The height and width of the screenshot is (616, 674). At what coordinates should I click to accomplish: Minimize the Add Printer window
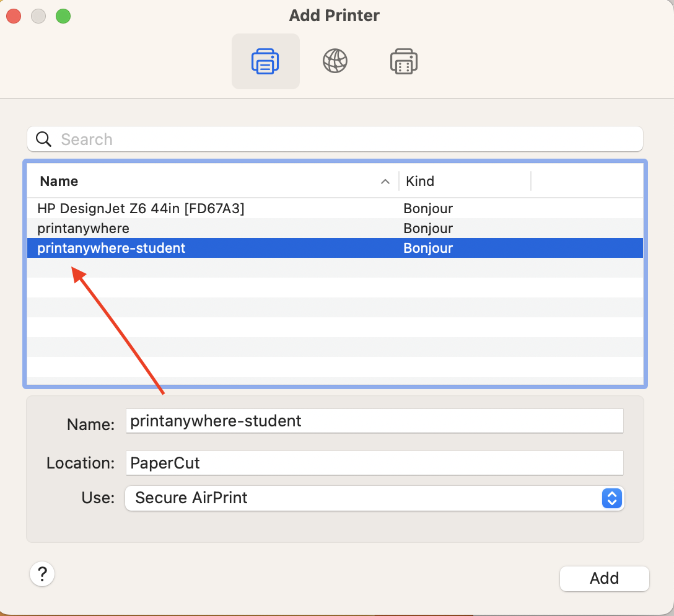click(x=38, y=16)
